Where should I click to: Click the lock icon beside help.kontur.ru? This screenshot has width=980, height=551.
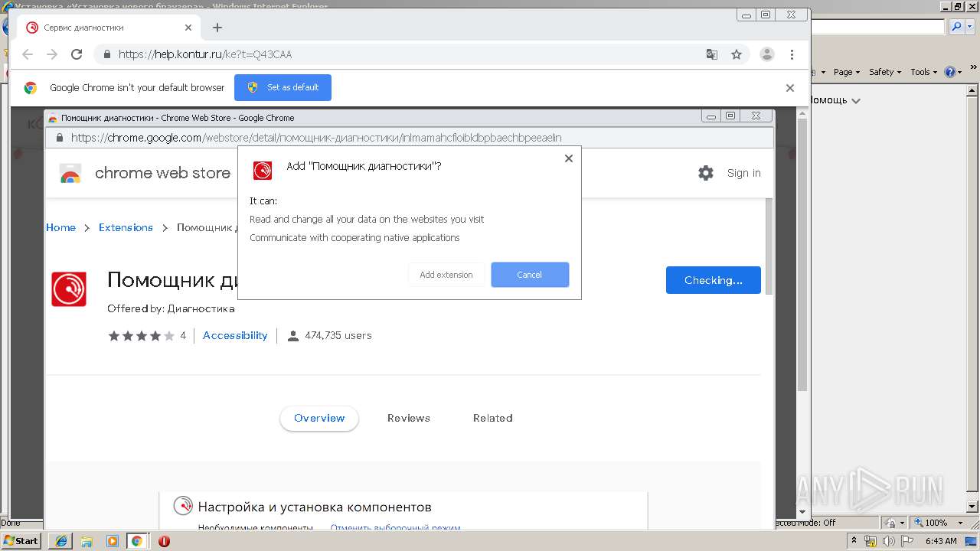tap(106, 54)
